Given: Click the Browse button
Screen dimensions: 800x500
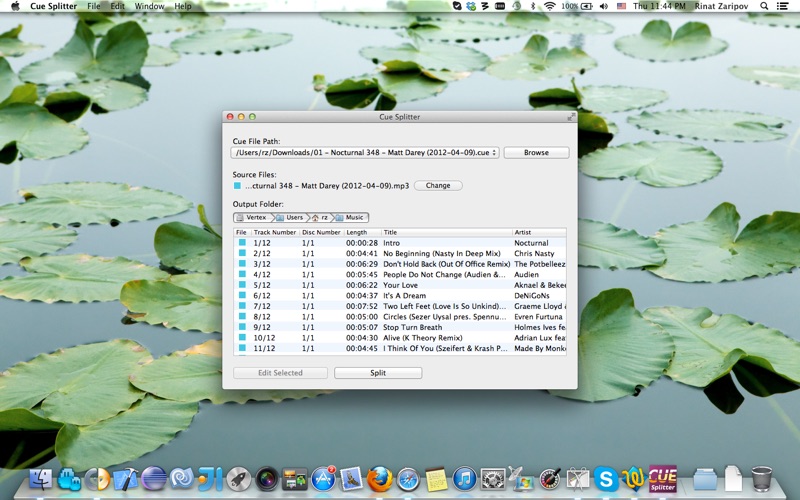Looking at the screenshot, I should [x=536, y=153].
